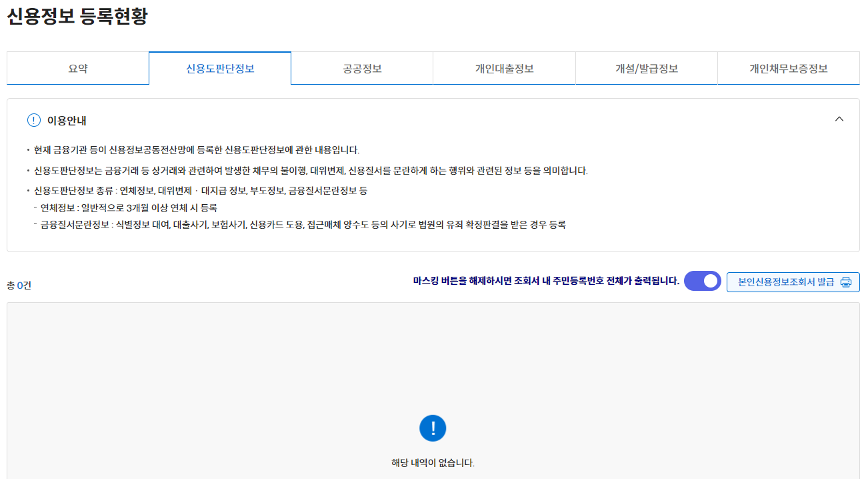Click the line starting 신용도판단정보 종류
The image size is (868, 479).
(201, 191)
